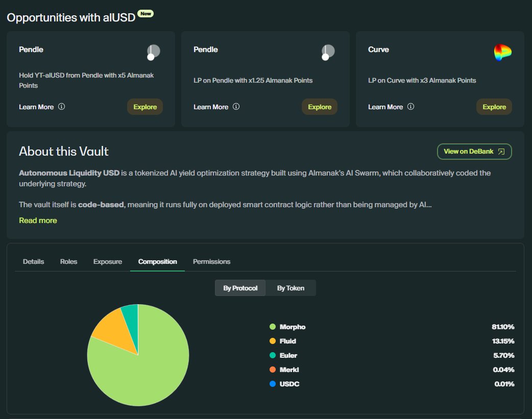This screenshot has height=419, width=532.
Task: Click View on DeBank button
Action: coord(474,152)
